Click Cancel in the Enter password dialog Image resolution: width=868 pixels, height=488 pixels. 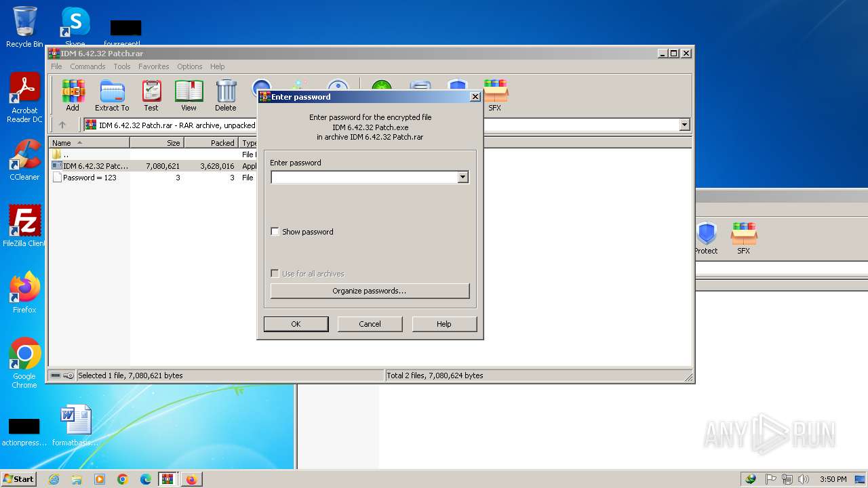[x=370, y=324]
